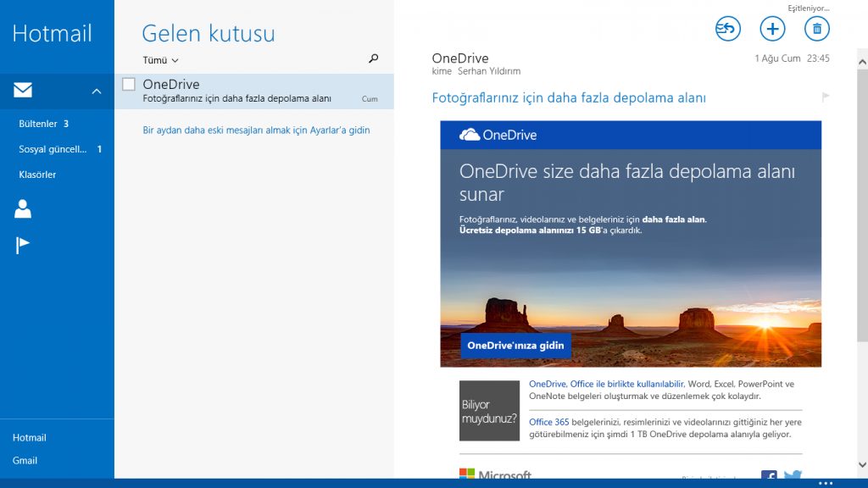
Task: Click the scrollbar up arrow in reading pane
Action: point(862,62)
